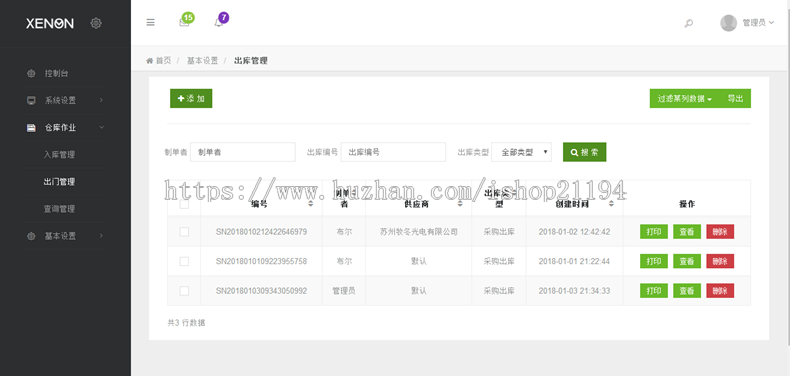The height and width of the screenshot is (376, 790).
Task: Click the timestamp 2018-01-02 12:42:42
Action: click(574, 232)
